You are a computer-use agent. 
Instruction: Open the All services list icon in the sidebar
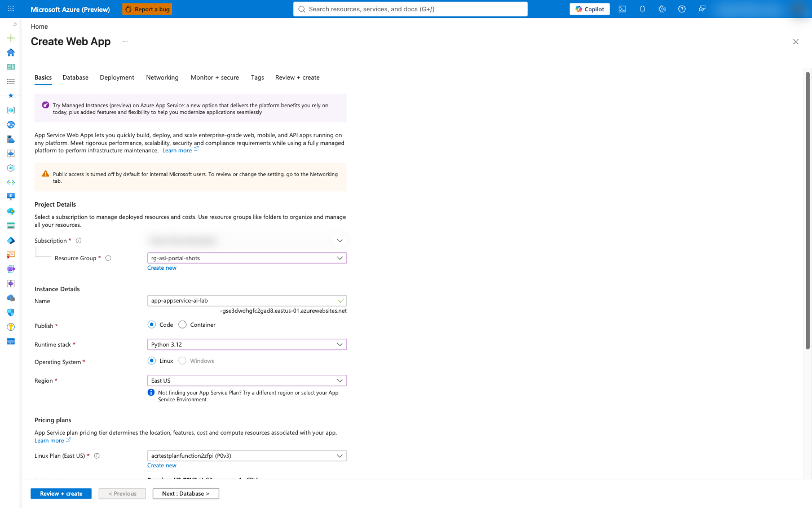click(11, 81)
